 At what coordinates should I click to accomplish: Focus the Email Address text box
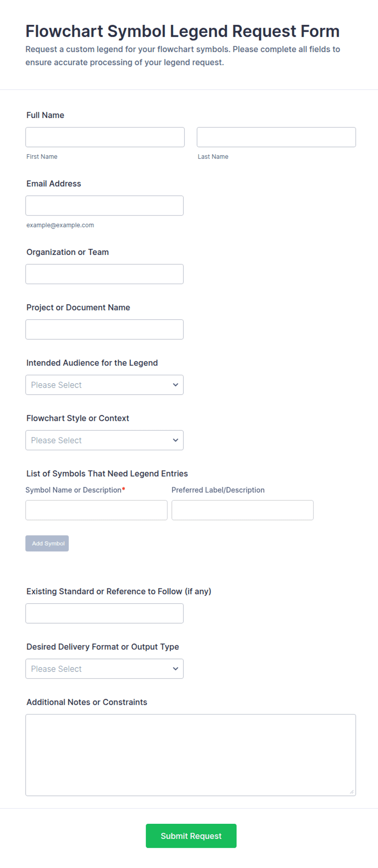104,206
